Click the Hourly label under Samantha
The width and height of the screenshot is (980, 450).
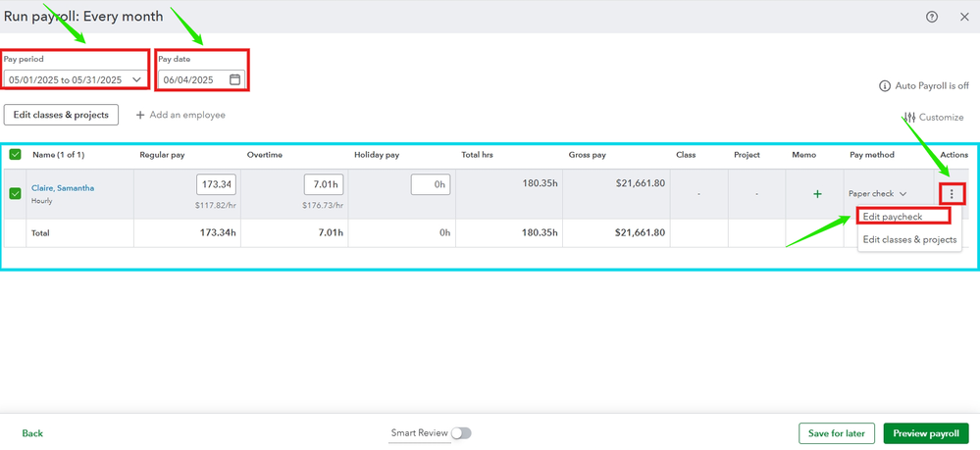pyautogui.click(x=41, y=201)
